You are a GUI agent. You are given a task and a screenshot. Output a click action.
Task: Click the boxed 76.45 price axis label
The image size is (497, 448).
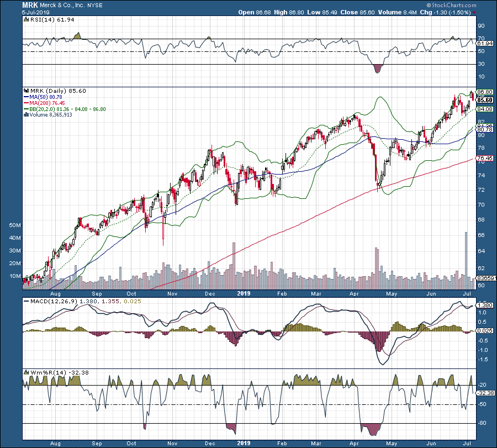click(485, 158)
